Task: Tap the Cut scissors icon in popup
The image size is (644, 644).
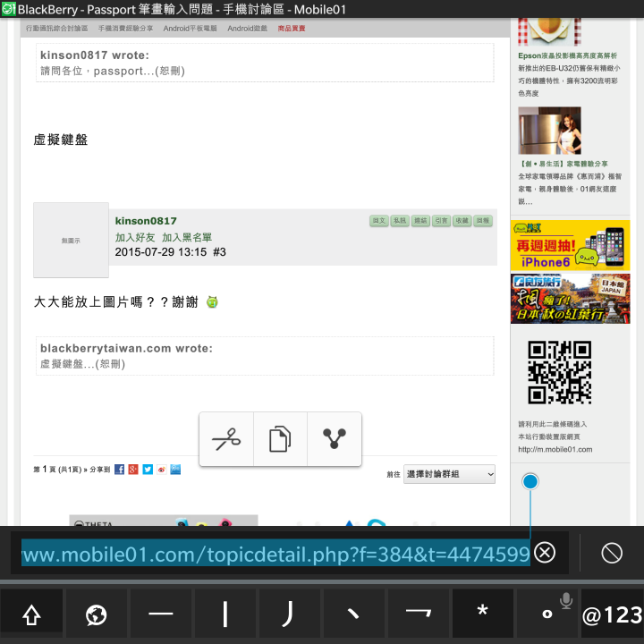Action: coord(226,439)
